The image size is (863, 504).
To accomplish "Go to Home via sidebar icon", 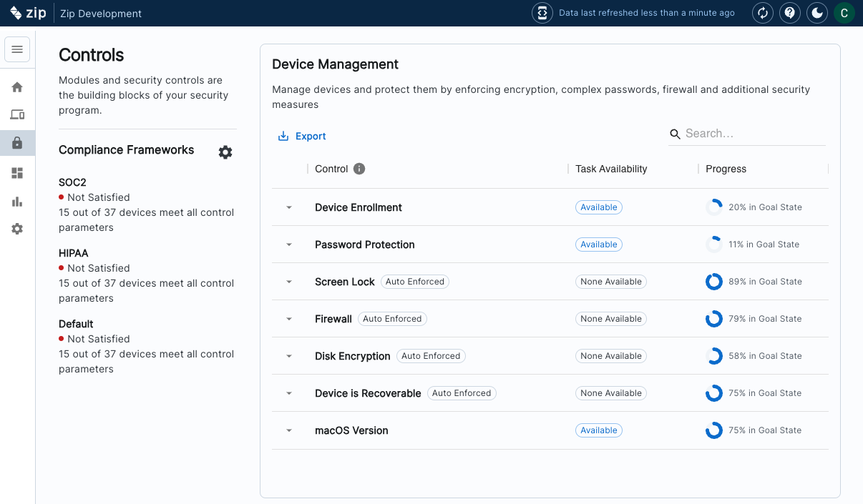I will coord(17,87).
